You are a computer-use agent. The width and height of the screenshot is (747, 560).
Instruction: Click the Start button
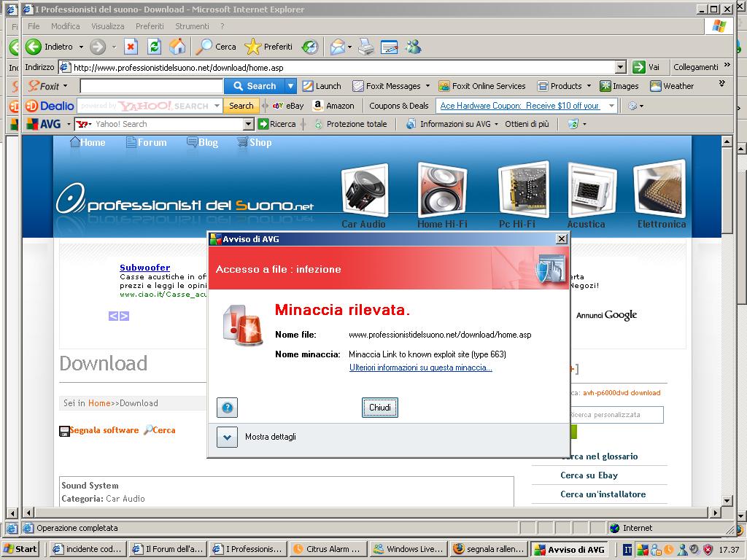tap(20, 549)
